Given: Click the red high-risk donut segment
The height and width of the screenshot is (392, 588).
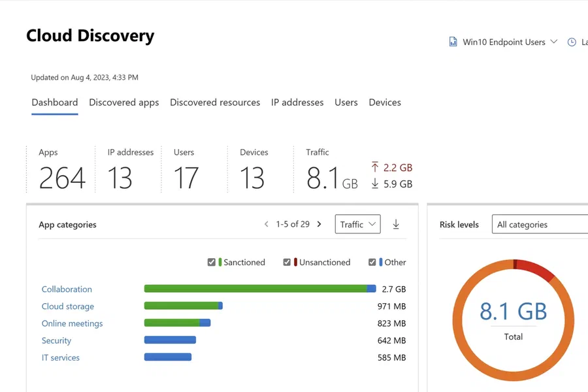Looking at the screenshot, I should 536,269.
